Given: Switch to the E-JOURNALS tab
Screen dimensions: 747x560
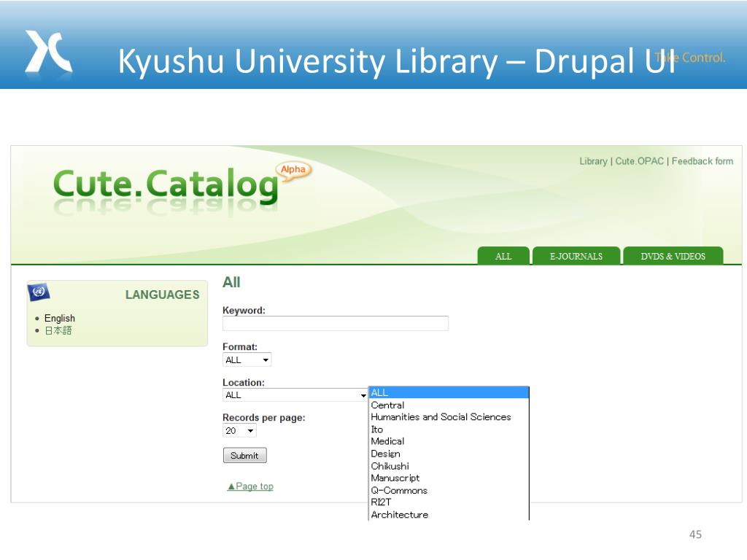Looking at the screenshot, I should pyautogui.click(x=576, y=256).
